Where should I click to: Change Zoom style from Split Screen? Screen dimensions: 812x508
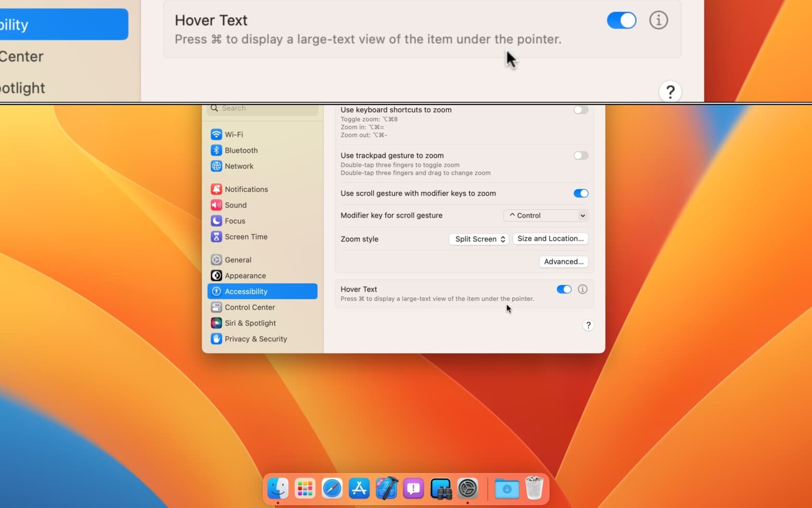tap(478, 239)
